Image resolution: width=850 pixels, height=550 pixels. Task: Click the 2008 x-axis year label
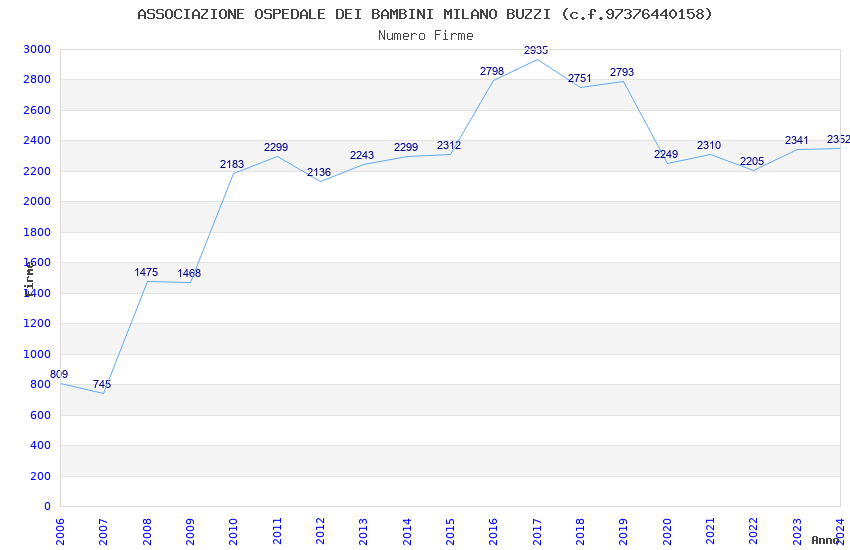tap(146, 532)
